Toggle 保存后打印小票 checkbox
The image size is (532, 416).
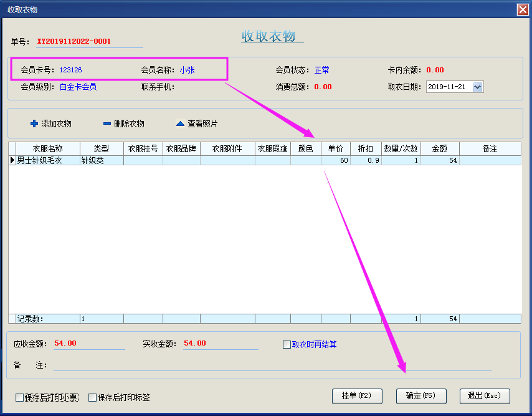[20, 397]
